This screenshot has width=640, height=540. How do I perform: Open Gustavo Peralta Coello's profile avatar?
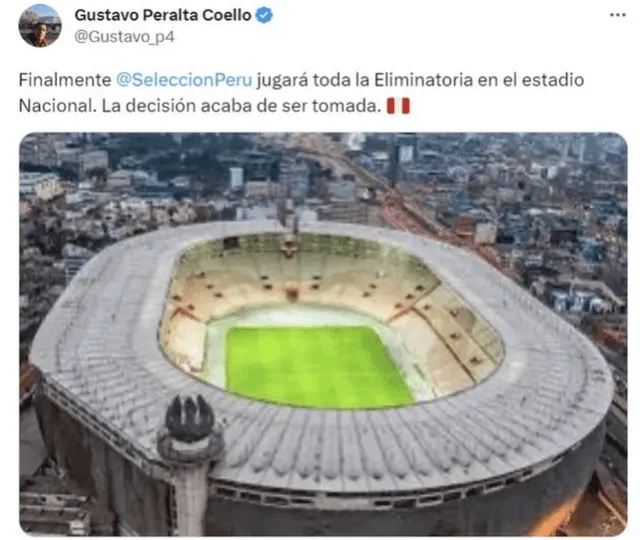pos(40,26)
